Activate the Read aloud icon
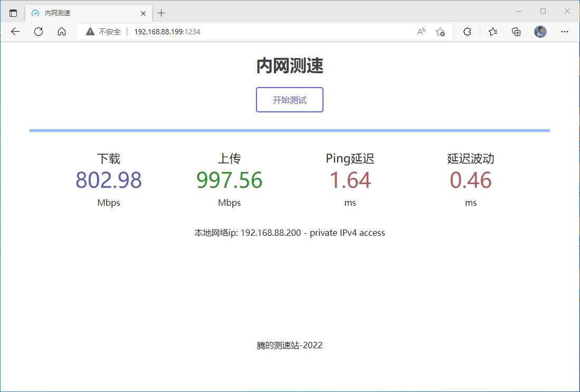Screen dimensions: 580x392 point(421,32)
